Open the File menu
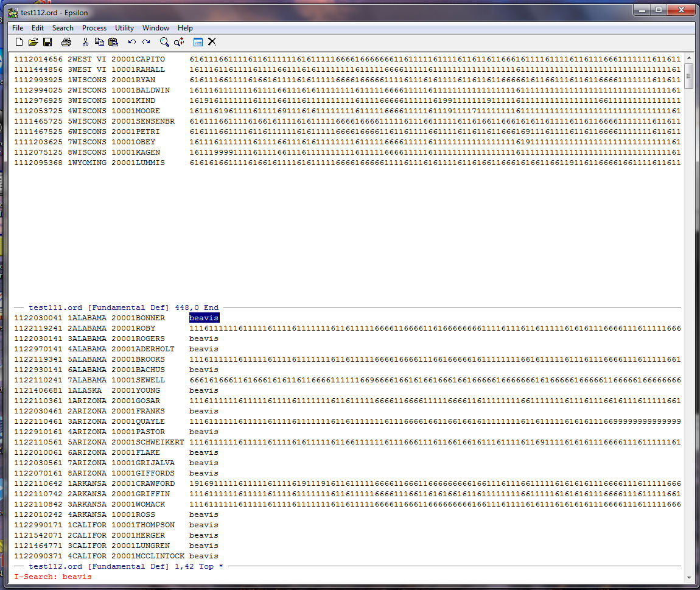Screen dimensions: 700x590 (18, 28)
